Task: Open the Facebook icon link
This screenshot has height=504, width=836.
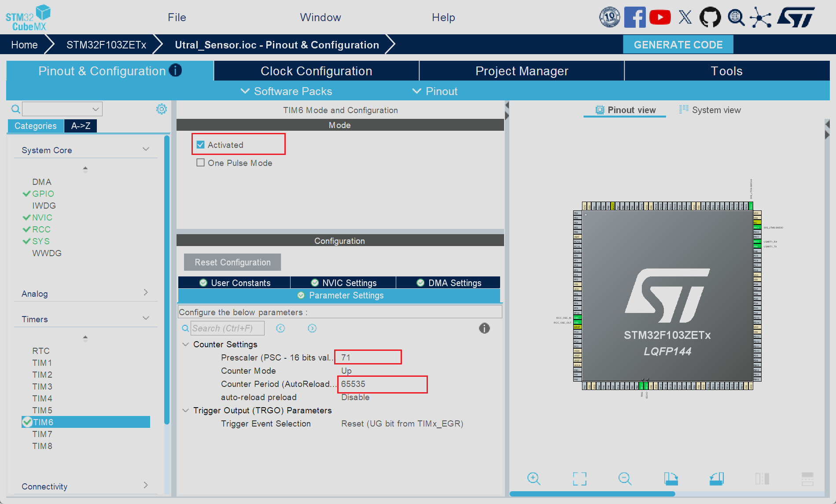Action: (635, 18)
